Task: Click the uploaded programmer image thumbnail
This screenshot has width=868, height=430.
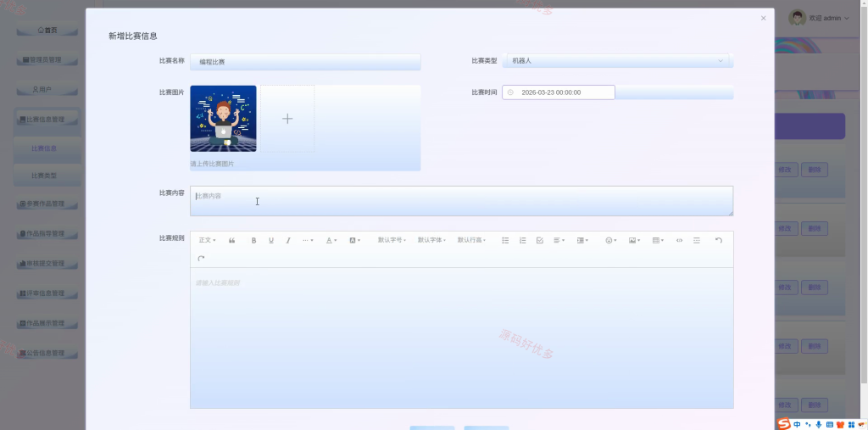Action: [x=223, y=119]
